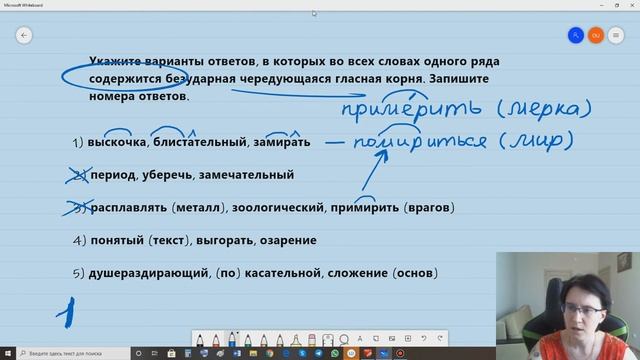Open the screen recorder taskbar icon

coord(400,353)
